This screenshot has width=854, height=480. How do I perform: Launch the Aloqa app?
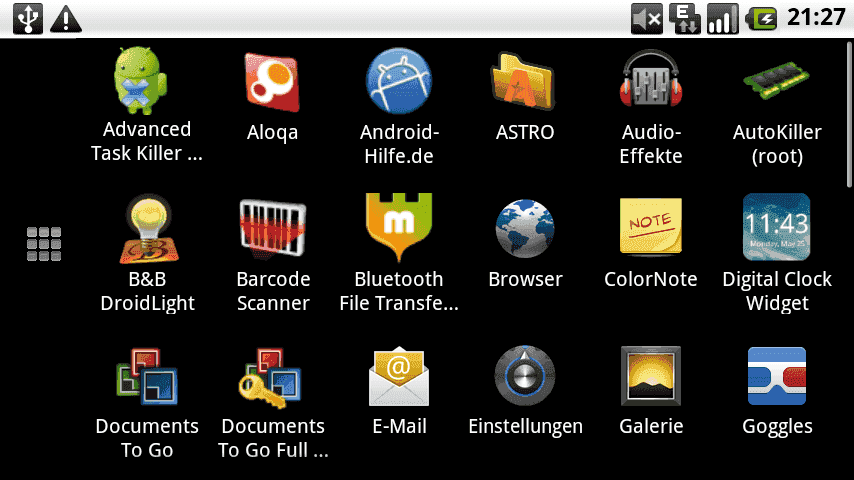[x=273, y=82]
